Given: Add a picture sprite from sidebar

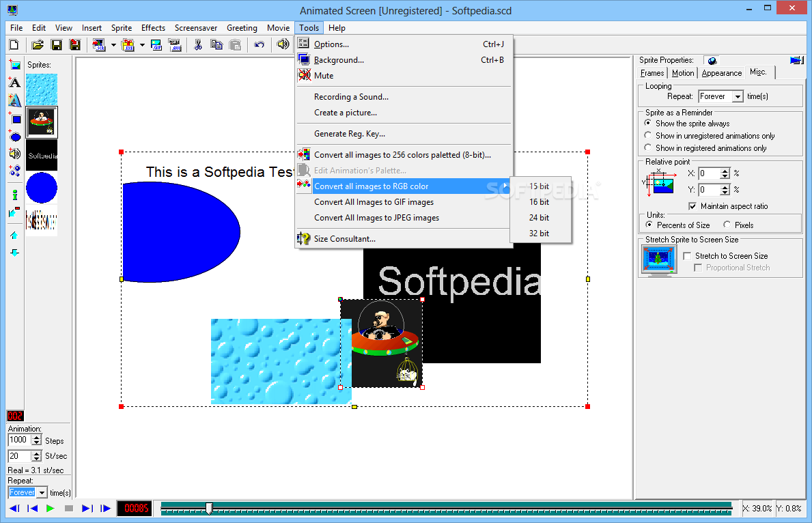Looking at the screenshot, I should [x=14, y=65].
